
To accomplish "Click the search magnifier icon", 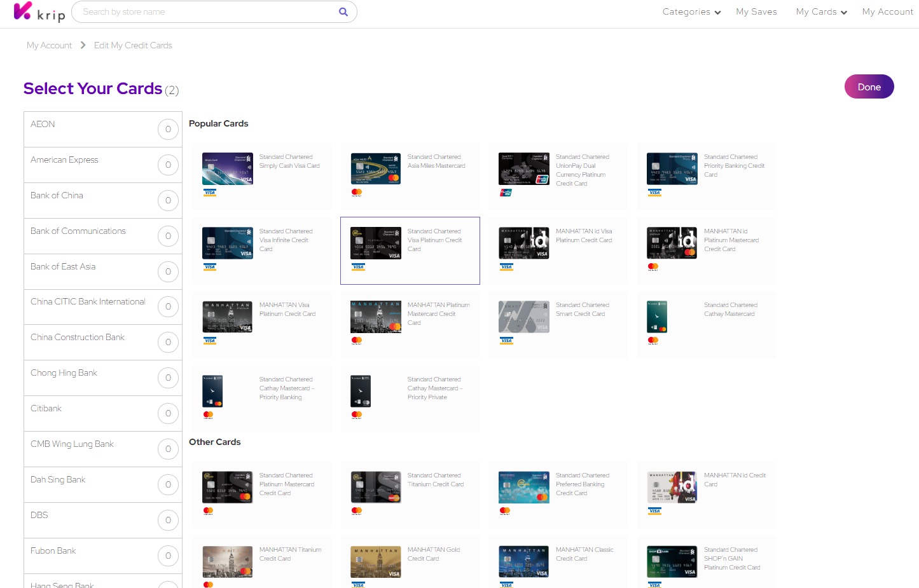I will tap(343, 11).
